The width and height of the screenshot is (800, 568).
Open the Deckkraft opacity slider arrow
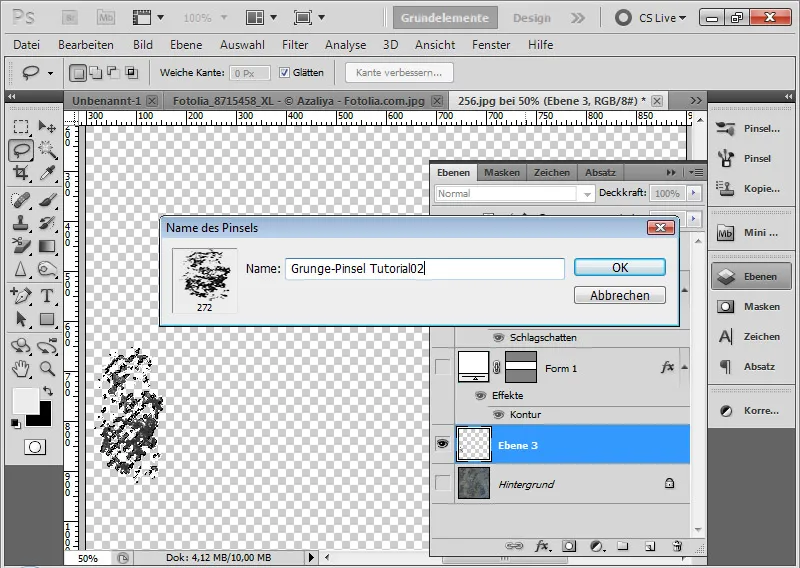(693, 193)
